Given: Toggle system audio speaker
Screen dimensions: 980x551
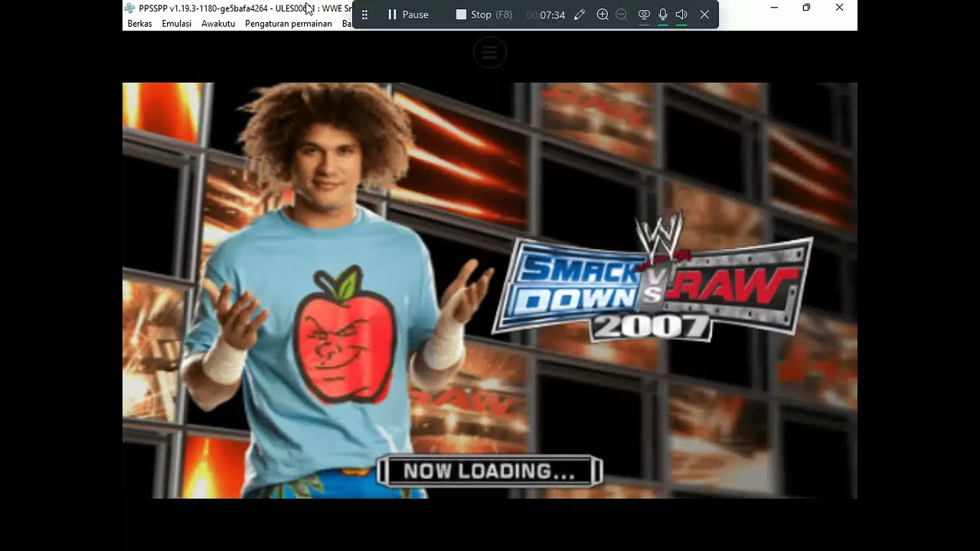Looking at the screenshot, I should [x=681, y=15].
